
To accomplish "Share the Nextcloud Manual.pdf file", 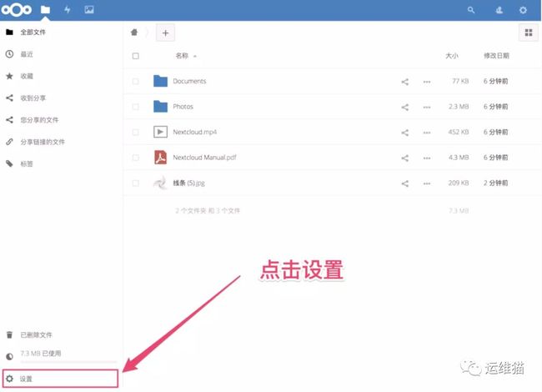I will click(404, 158).
